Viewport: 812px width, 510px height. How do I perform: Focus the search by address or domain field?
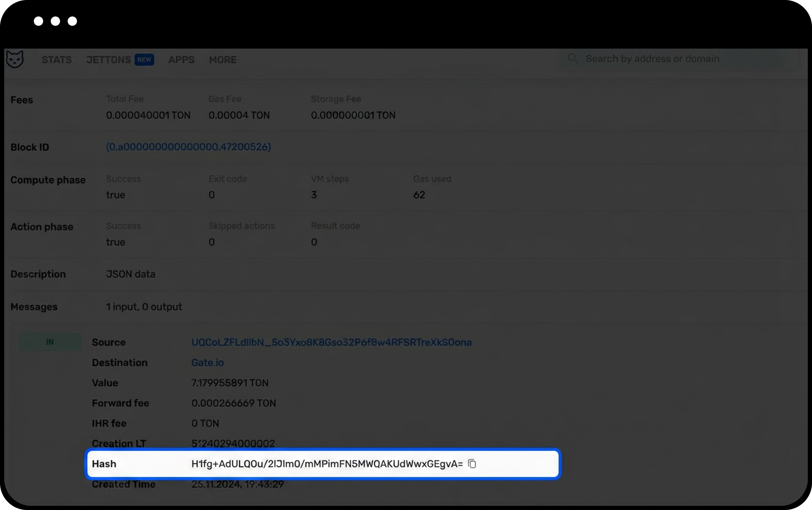(x=677, y=59)
